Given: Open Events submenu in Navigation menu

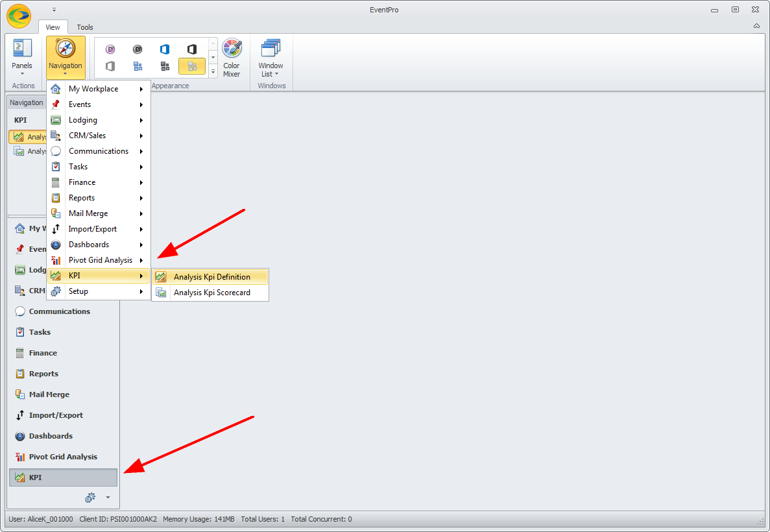Looking at the screenshot, I should 99,104.
